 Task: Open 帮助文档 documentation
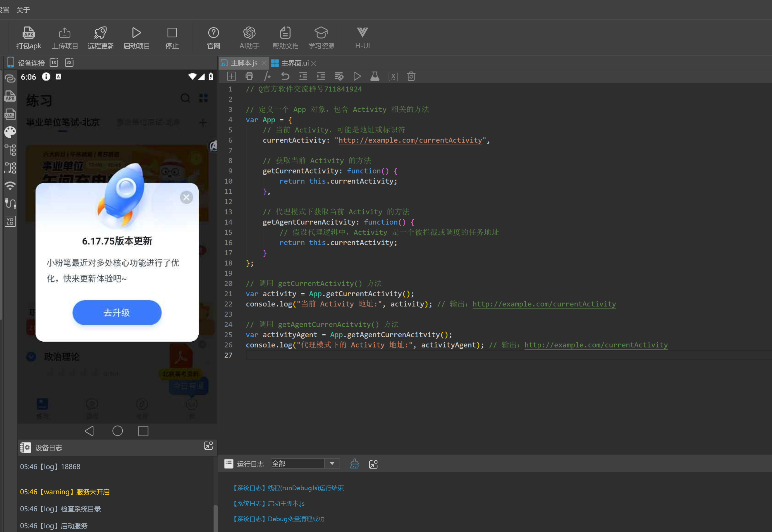tap(285, 38)
